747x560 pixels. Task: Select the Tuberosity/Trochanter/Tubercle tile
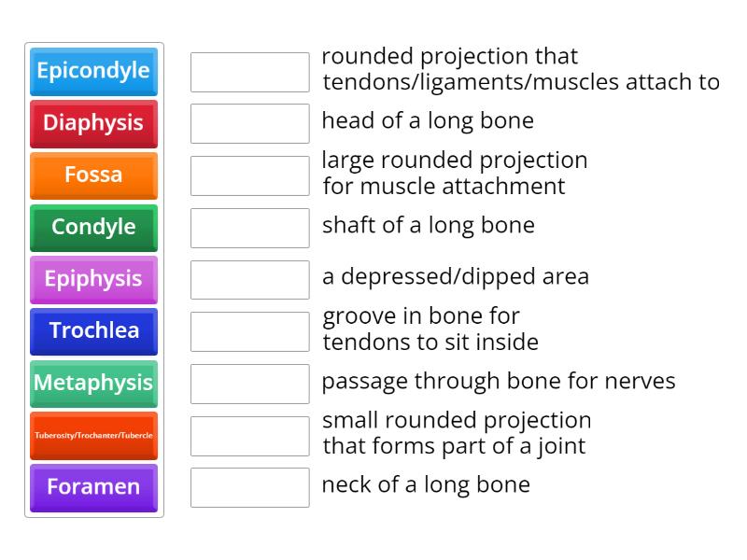point(93,435)
